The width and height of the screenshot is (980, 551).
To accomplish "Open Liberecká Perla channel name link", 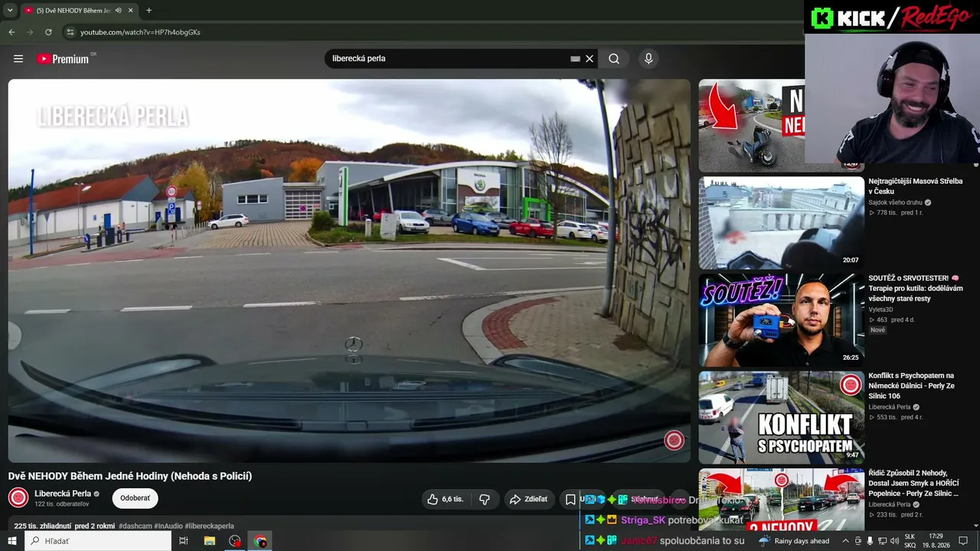I will 63,494.
